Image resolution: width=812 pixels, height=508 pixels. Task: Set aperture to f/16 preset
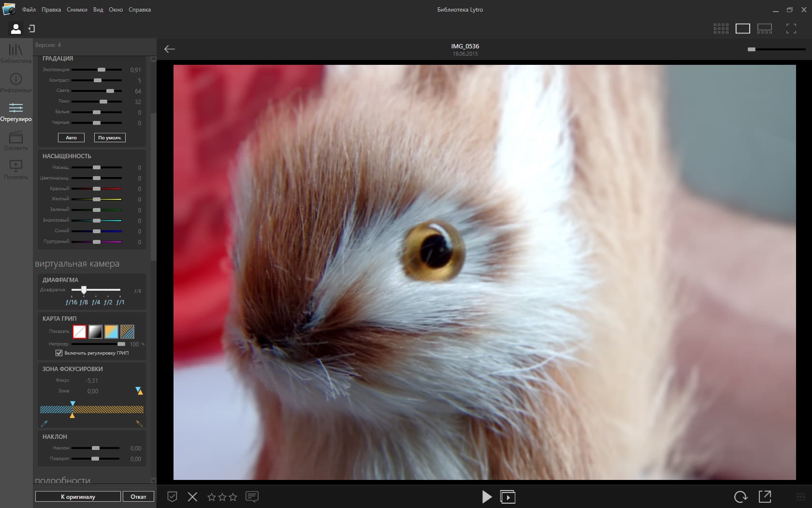coord(72,302)
